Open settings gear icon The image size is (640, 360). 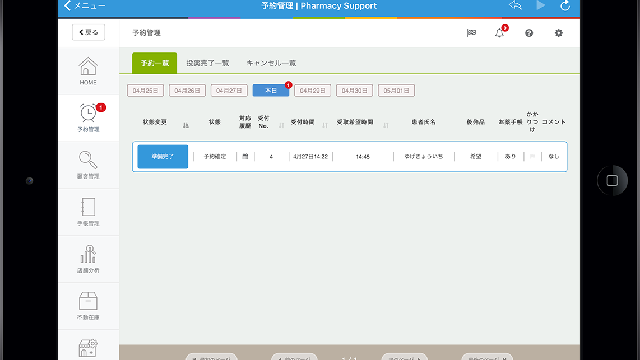pos(559,33)
